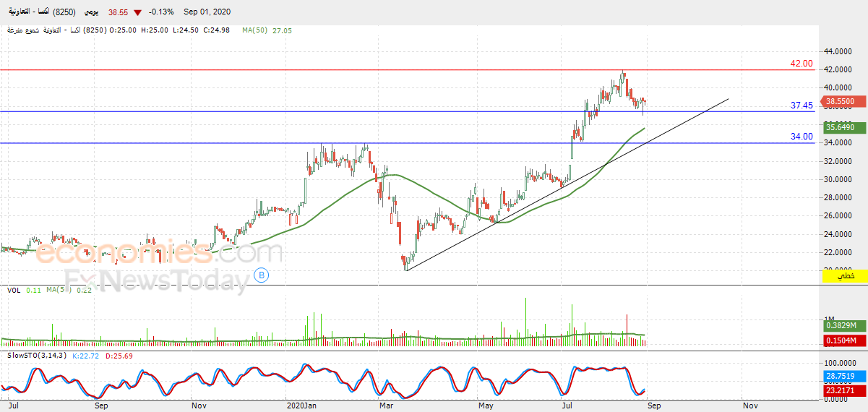Click the 34.00 support level label
Screen dimensions: 868x412
click(x=802, y=137)
